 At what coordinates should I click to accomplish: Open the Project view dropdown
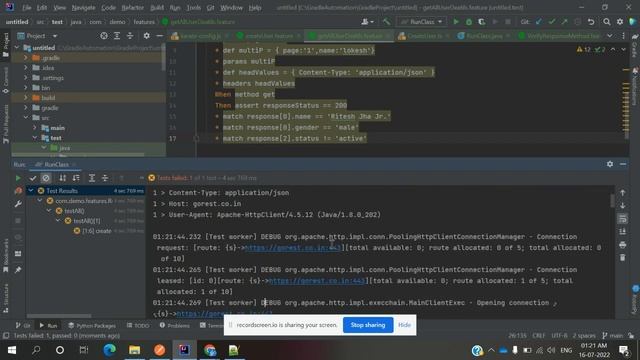click(x=55, y=36)
